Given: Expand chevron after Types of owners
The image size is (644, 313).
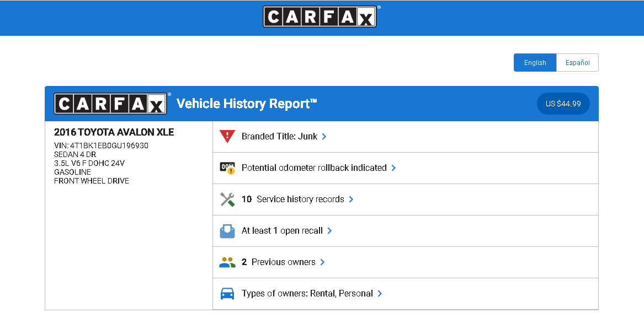Looking at the screenshot, I should tap(380, 294).
